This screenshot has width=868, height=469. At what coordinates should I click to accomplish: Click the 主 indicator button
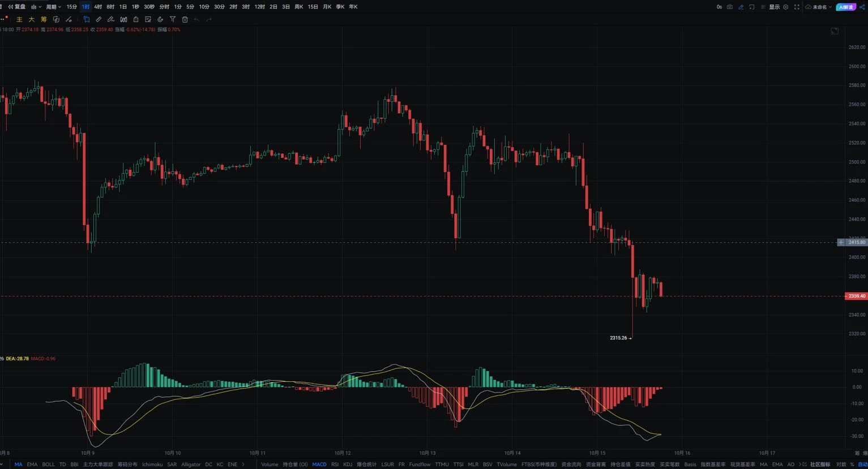click(x=19, y=19)
